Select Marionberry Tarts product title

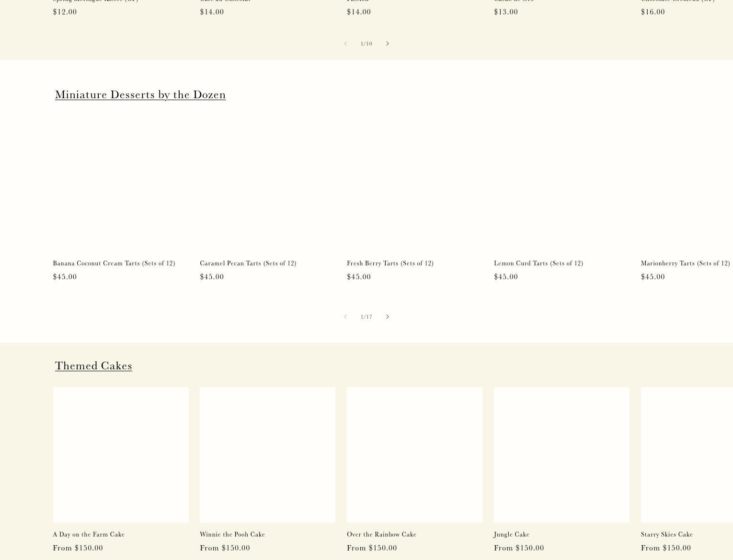click(685, 263)
